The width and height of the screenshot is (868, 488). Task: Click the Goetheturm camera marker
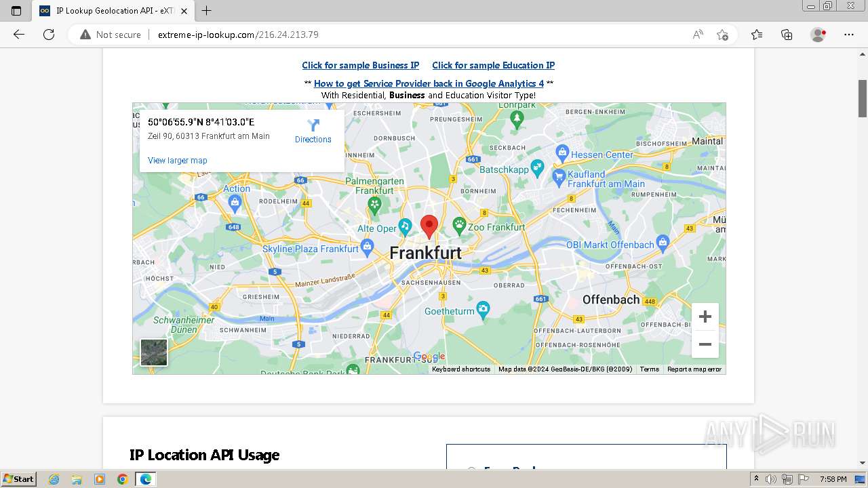pos(483,310)
